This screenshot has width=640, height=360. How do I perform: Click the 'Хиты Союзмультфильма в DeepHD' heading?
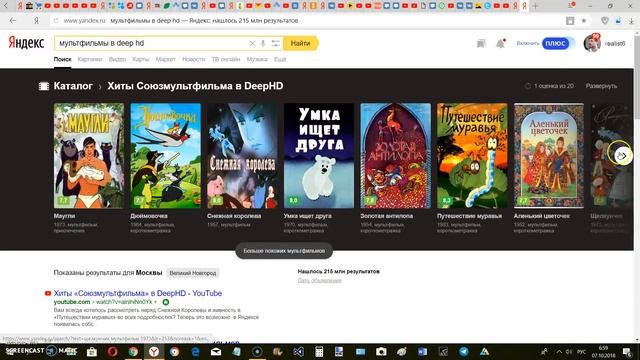(195, 86)
